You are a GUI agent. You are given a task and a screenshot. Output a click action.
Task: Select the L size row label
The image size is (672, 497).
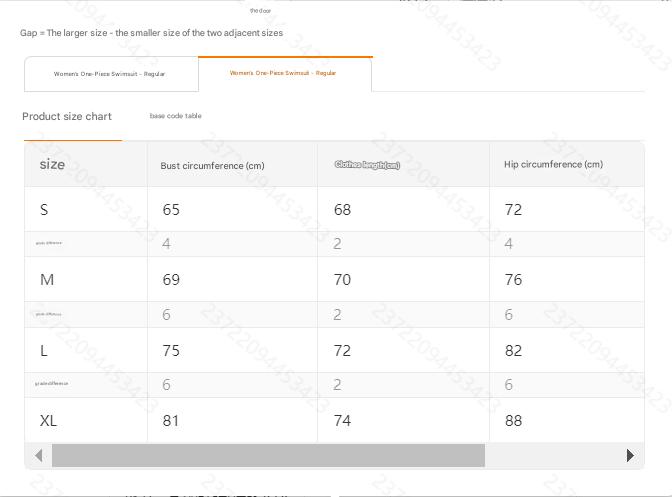pos(44,351)
